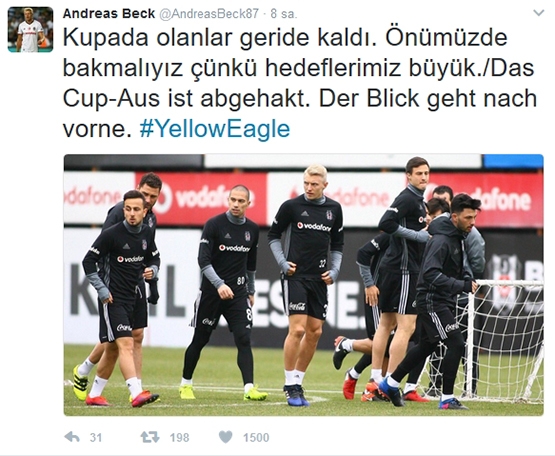
Task: Open the tweet options chevron menu
Action: tap(539, 13)
